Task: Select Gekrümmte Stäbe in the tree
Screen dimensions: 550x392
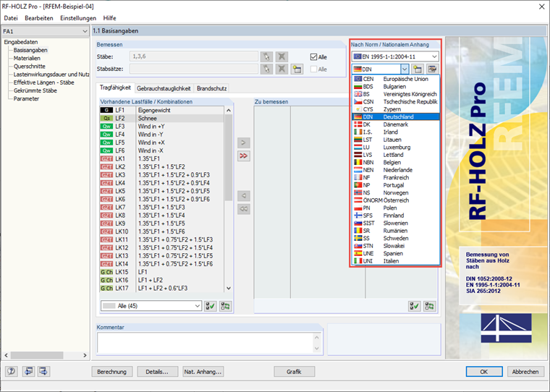Action: coord(35,90)
